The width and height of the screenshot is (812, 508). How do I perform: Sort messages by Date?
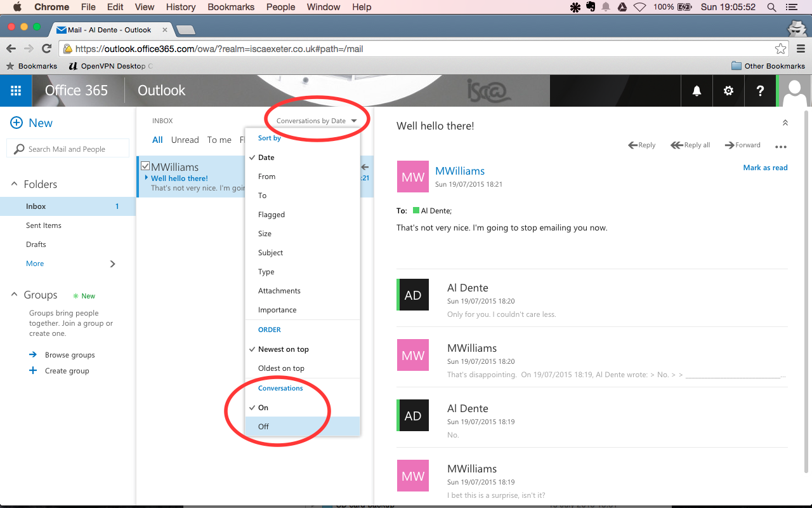303,157
